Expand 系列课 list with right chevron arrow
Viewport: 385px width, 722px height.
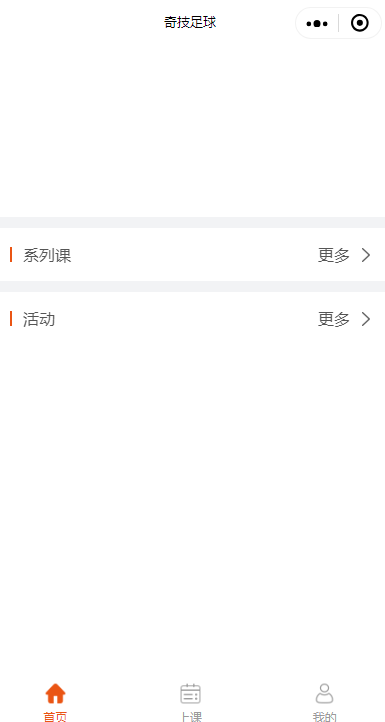(x=366, y=255)
